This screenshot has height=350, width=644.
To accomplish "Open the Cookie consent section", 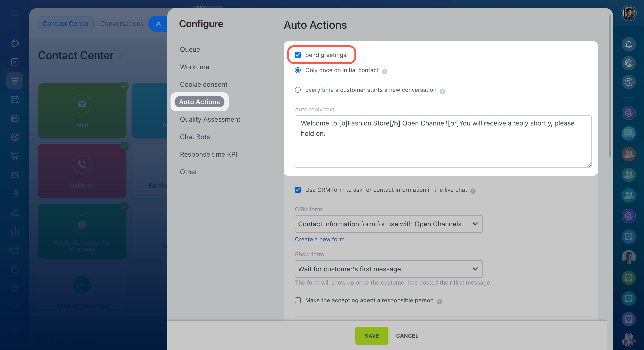I will tap(203, 84).
